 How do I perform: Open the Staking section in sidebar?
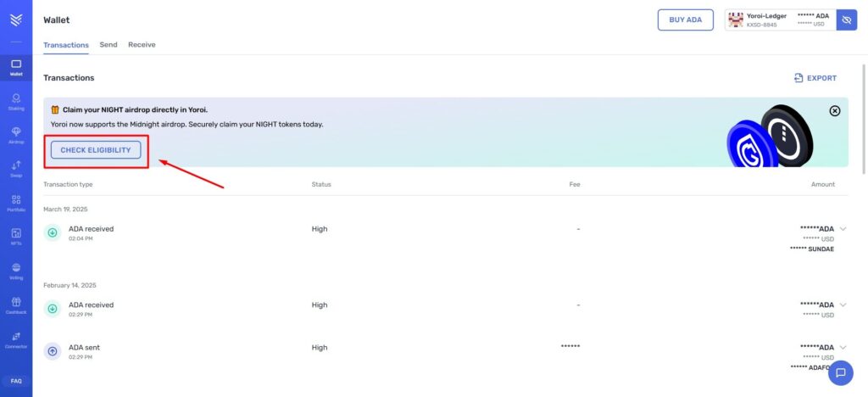16,101
